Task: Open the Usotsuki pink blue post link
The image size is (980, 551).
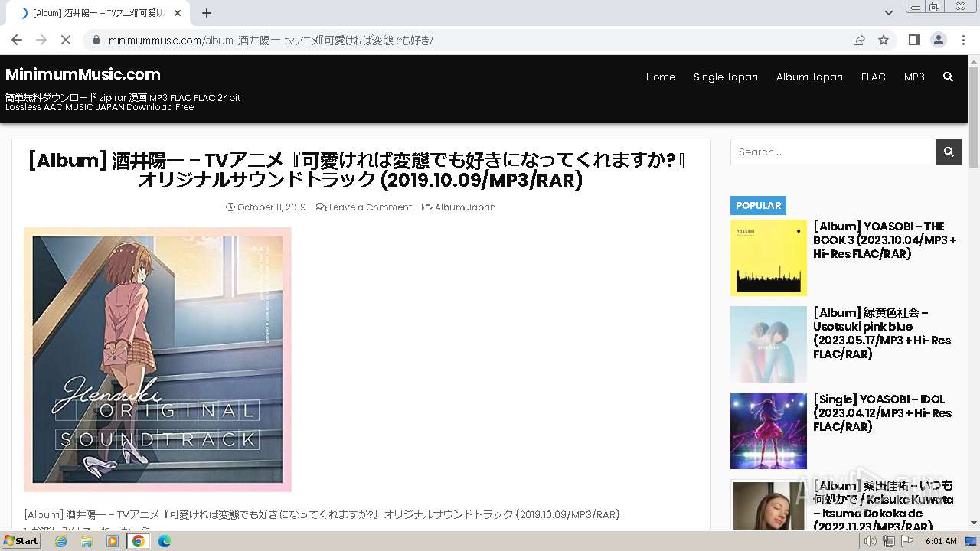Action: tap(882, 333)
